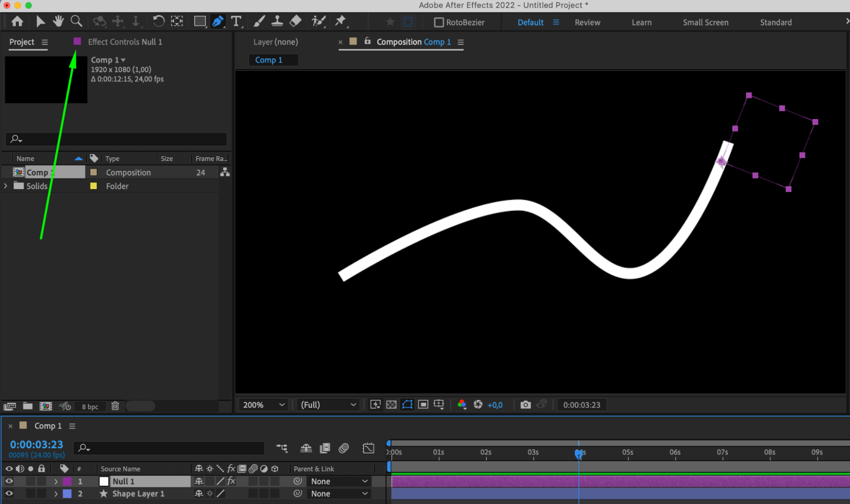This screenshot has height=504, width=850.
Task: Open the 200% magnification dropdown
Action: [263, 405]
